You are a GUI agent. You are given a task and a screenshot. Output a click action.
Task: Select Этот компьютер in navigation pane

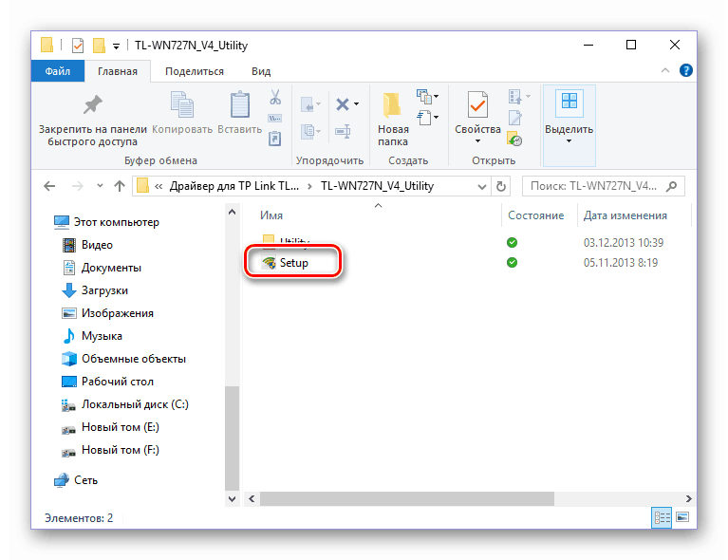point(107,222)
